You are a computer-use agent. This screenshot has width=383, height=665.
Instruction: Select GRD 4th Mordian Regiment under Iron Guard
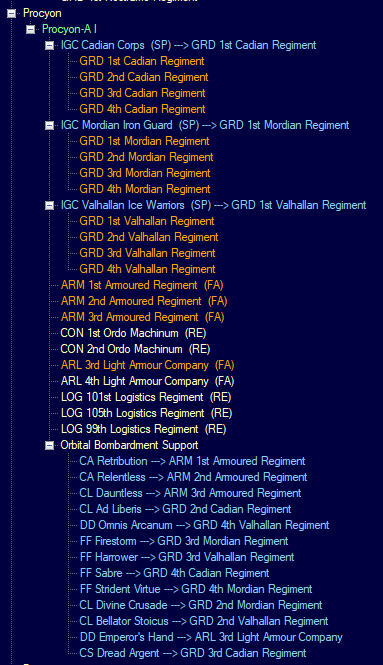click(145, 189)
